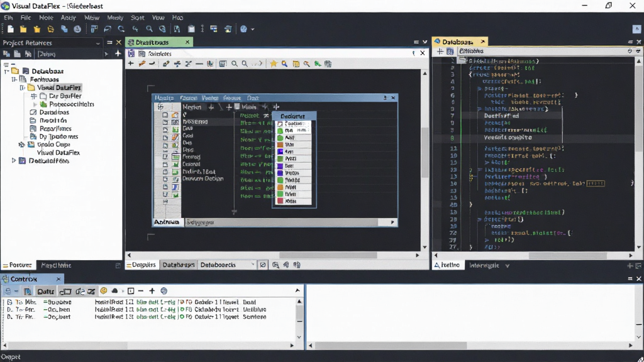644x362 pixels.
Task: Click the plus icon in Databoas editor toolbar
Action: point(440,51)
